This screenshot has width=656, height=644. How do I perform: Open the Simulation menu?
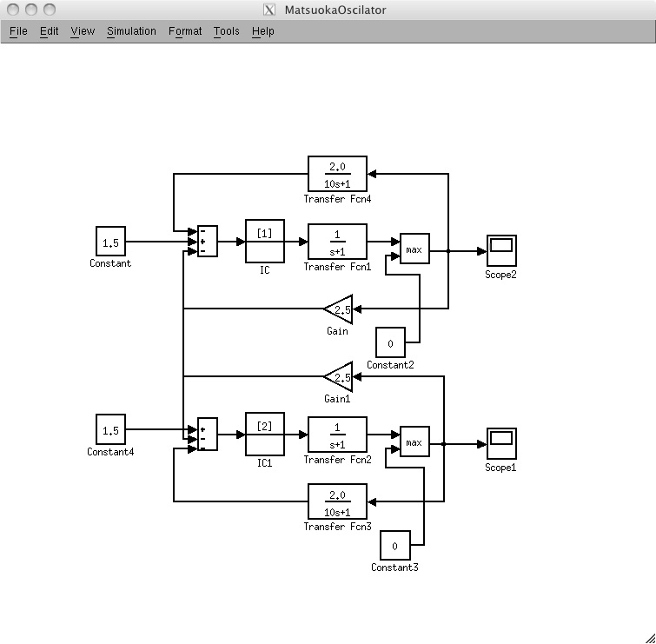131,31
